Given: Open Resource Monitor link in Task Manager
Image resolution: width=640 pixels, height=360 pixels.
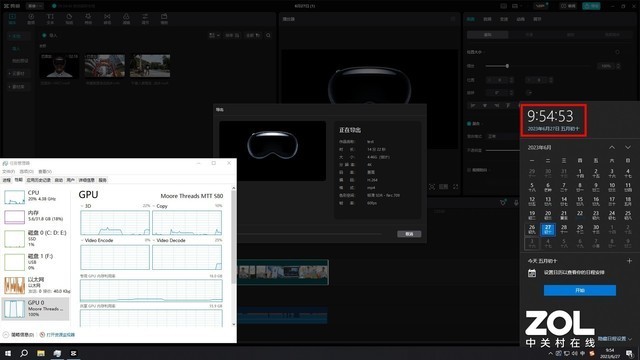Looking at the screenshot, I should (57, 335).
